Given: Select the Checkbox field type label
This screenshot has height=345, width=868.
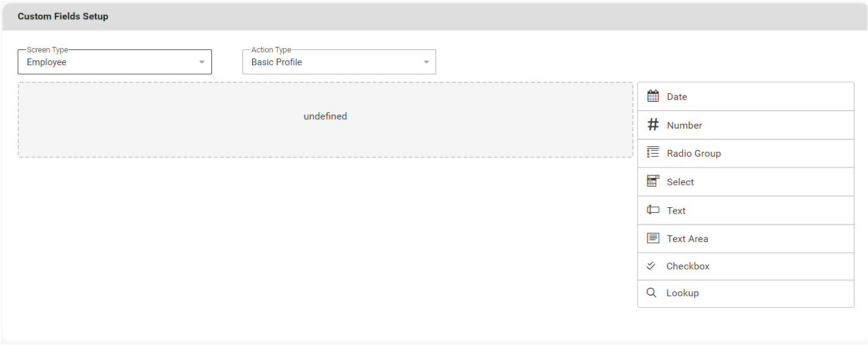Looking at the screenshot, I should (688, 266).
